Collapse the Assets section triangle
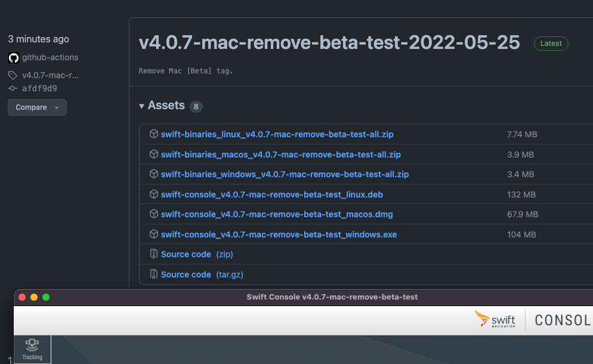The height and width of the screenshot is (364, 593). point(141,106)
